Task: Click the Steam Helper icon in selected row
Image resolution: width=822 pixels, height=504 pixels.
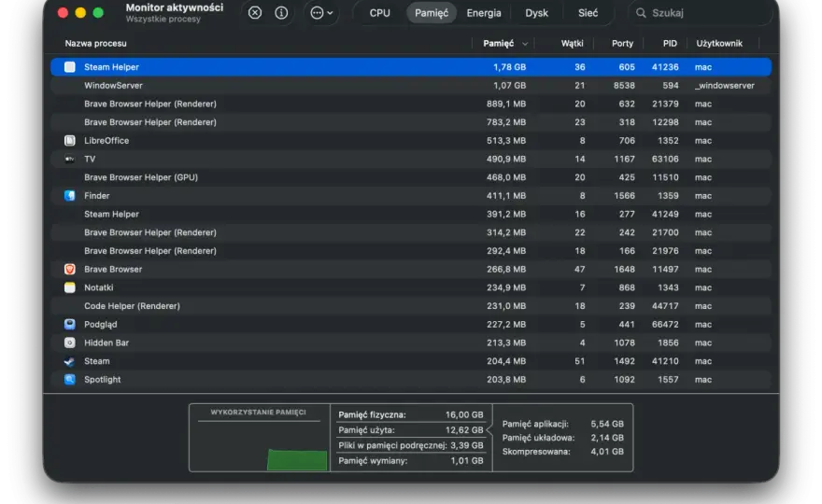Action: click(x=70, y=67)
